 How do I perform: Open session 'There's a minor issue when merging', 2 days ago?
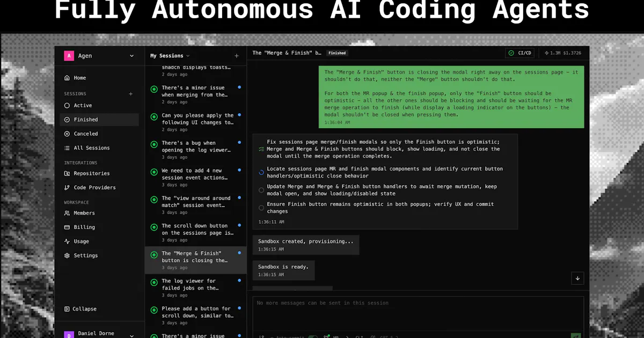point(195,94)
